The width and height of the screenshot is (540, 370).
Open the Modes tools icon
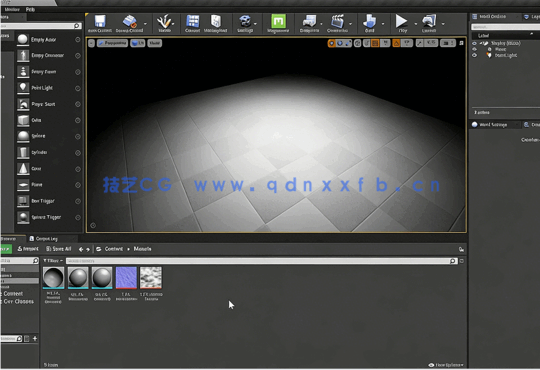[164, 21]
